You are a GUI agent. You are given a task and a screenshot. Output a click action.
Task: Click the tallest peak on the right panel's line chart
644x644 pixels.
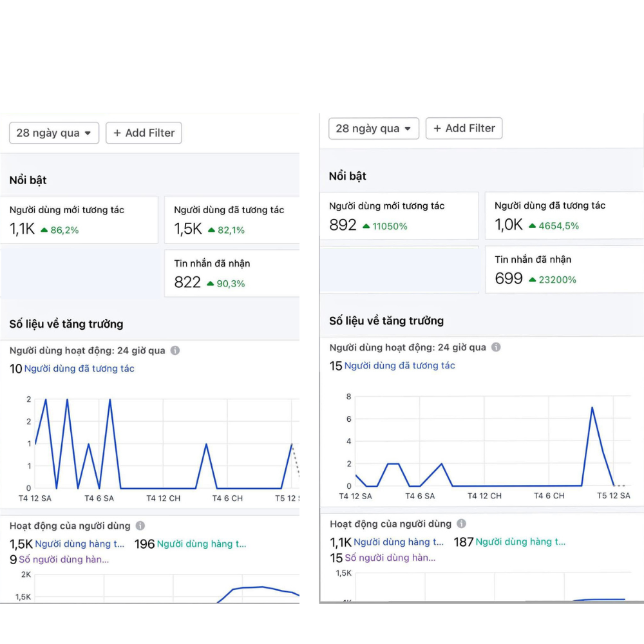click(x=592, y=408)
